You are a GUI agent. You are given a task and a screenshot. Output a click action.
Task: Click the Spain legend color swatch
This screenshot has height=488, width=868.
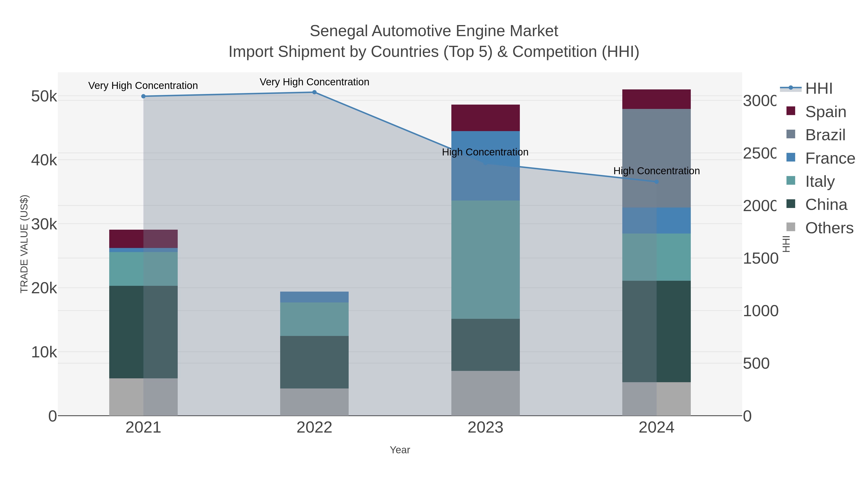(791, 111)
